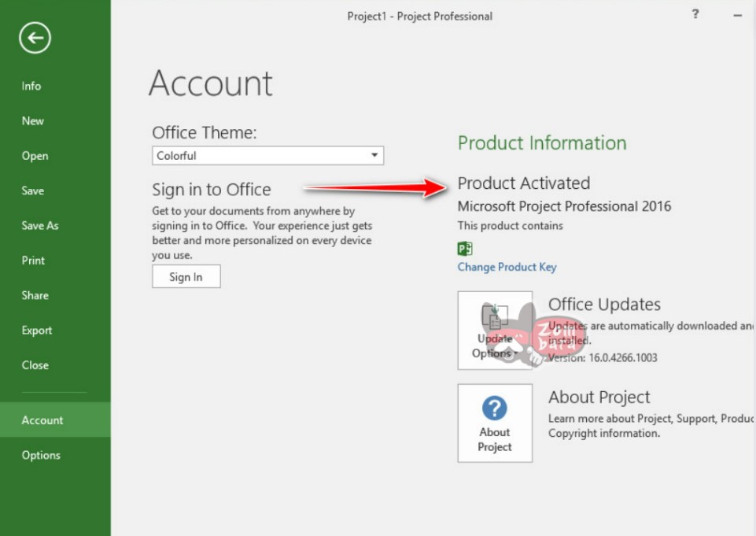Click the Change Product Key link
The height and width of the screenshot is (536, 756).
507,267
